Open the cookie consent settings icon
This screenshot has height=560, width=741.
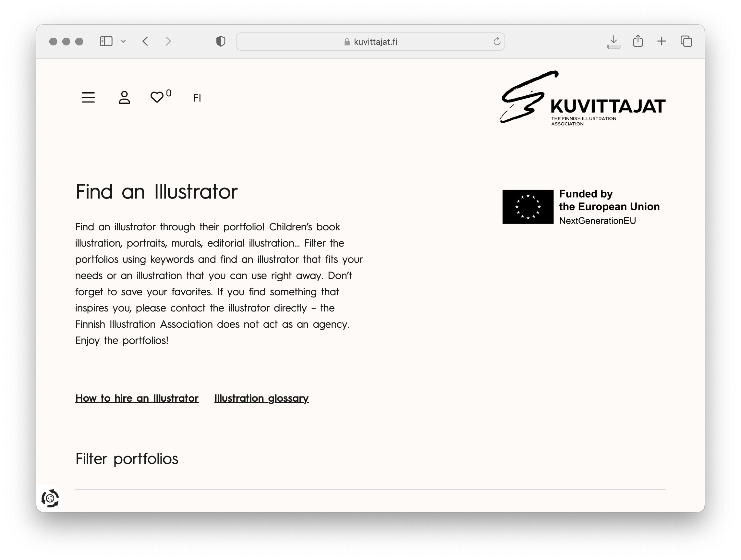pyautogui.click(x=50, y=498)
